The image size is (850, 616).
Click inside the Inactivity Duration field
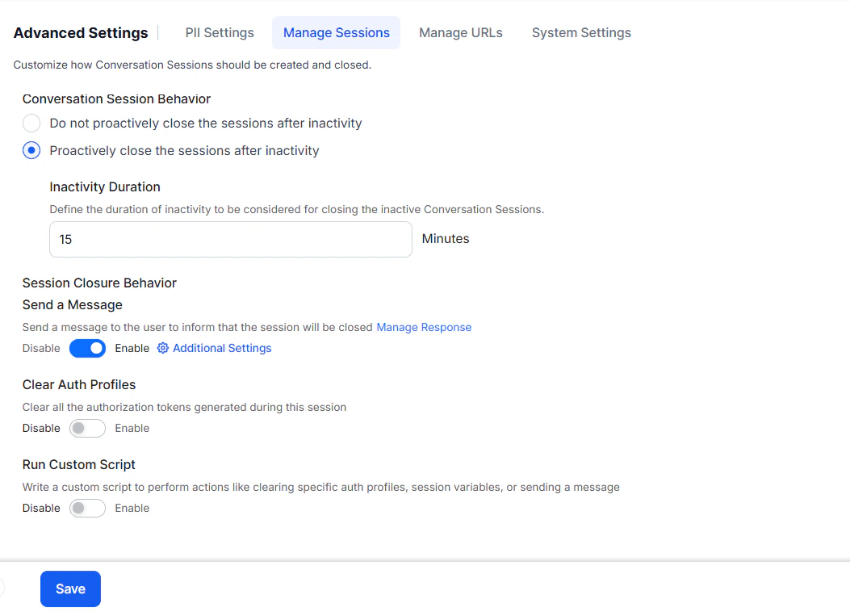(x=230, y=239)
